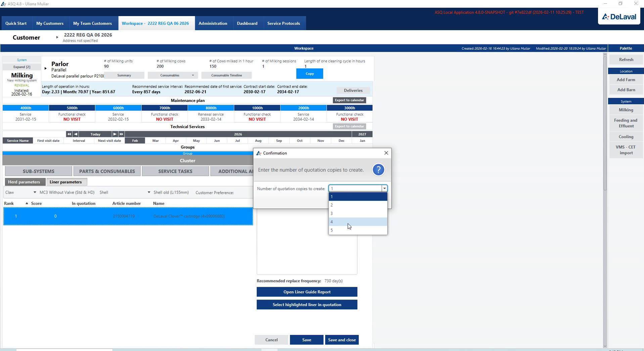644x351 pixels.
Task: Go to previous month arrow in timeline
Action: click(x=76, y=134)
